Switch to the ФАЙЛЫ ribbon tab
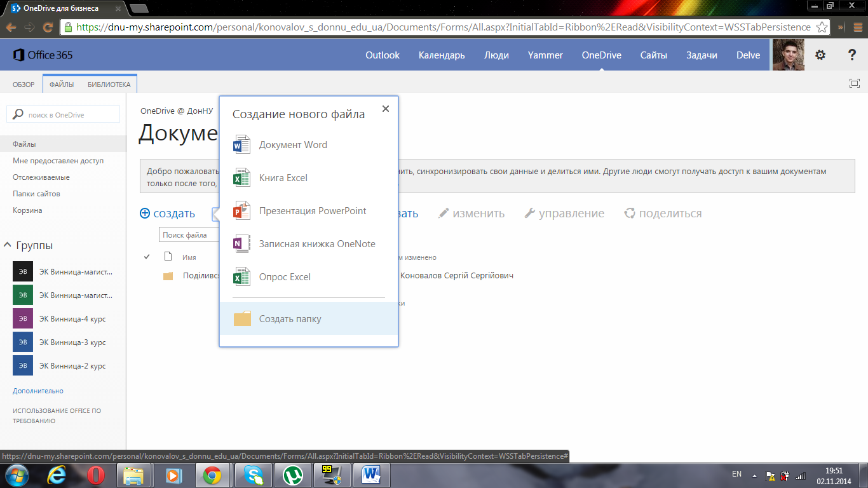The width and height of the screenshot is (868, 488). 62,85
